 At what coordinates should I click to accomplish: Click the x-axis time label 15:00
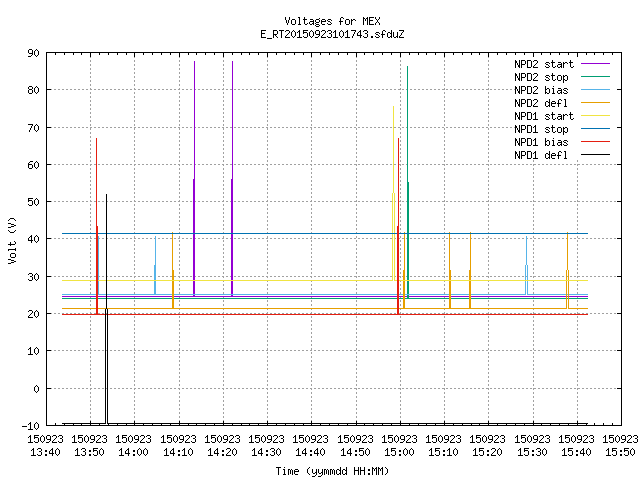[x=400, y=452]
